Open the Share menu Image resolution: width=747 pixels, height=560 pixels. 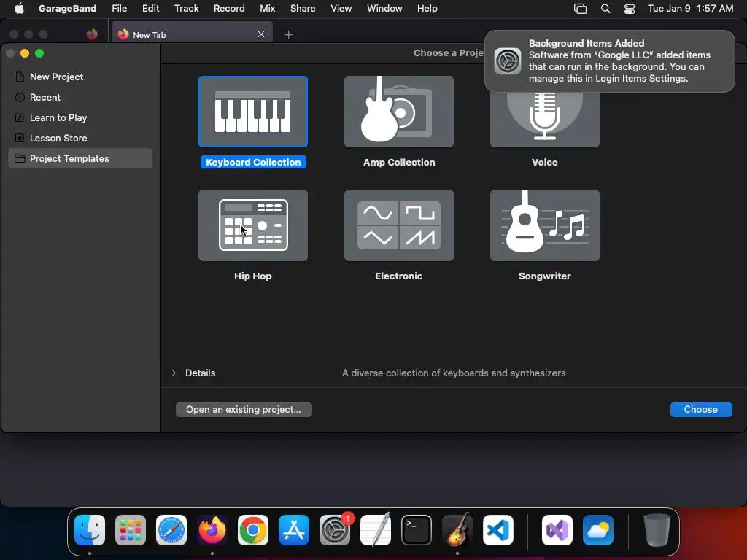(x=303, y=9)
